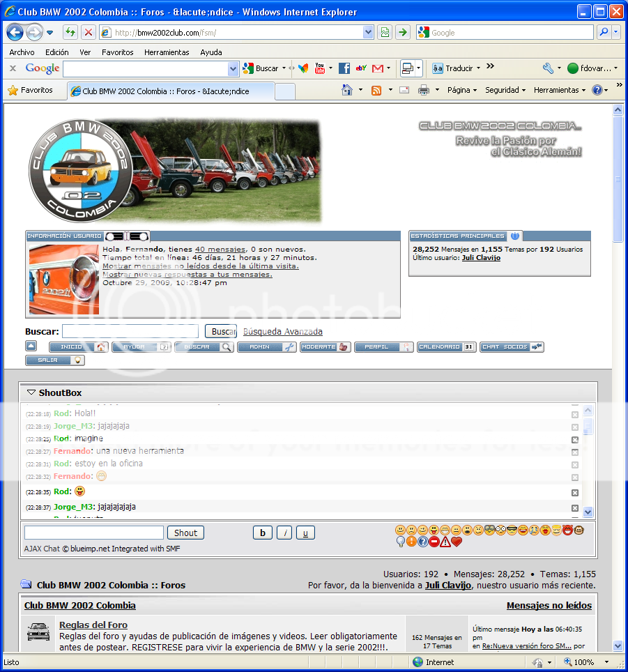Open the CALENDARIO forum button
This screenshot has height=672, width=628.
446,346
